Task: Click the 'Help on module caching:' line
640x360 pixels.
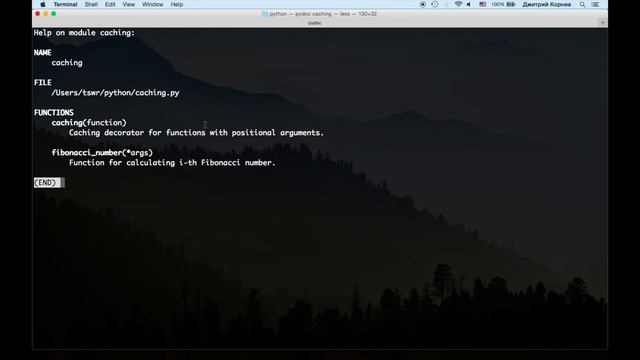Action: (x=84, y=33)
